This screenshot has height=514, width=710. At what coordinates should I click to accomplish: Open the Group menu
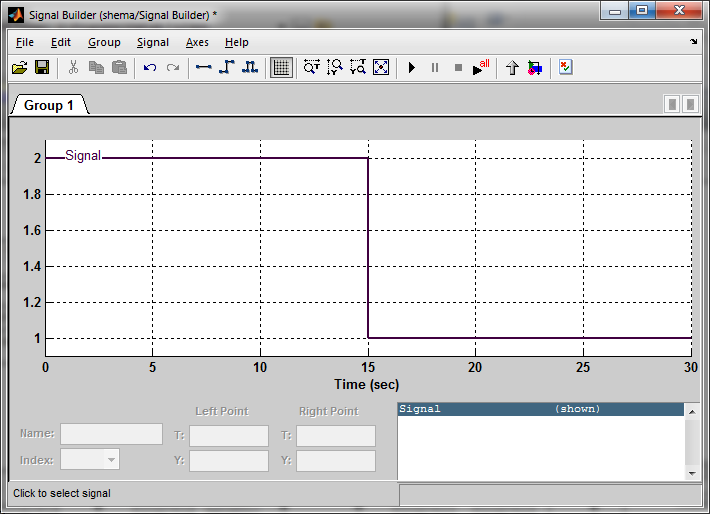[104, 42]
